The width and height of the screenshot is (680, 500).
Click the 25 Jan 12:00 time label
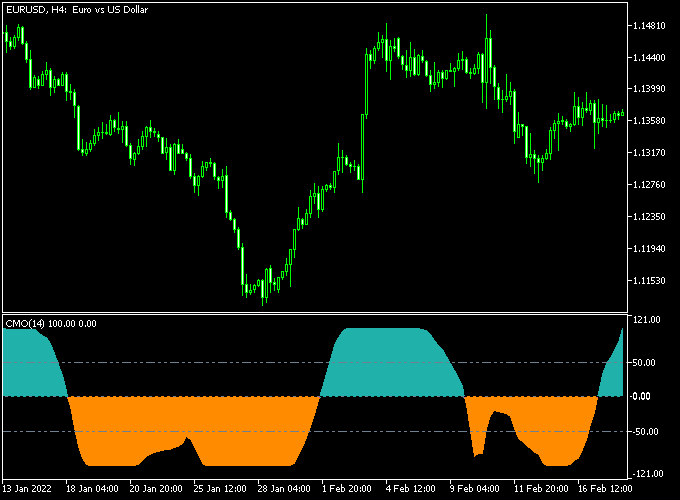(x=220, y=489)
